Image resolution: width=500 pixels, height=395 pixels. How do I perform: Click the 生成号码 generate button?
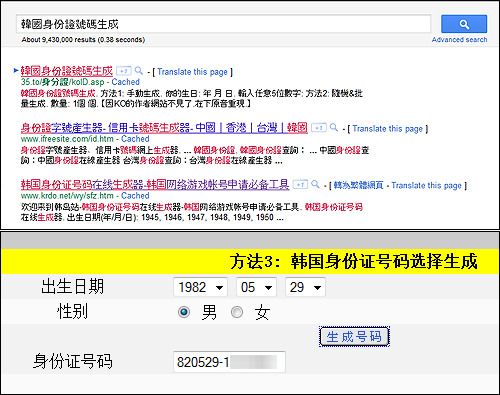pyautogui.click(x=354, y=336)
